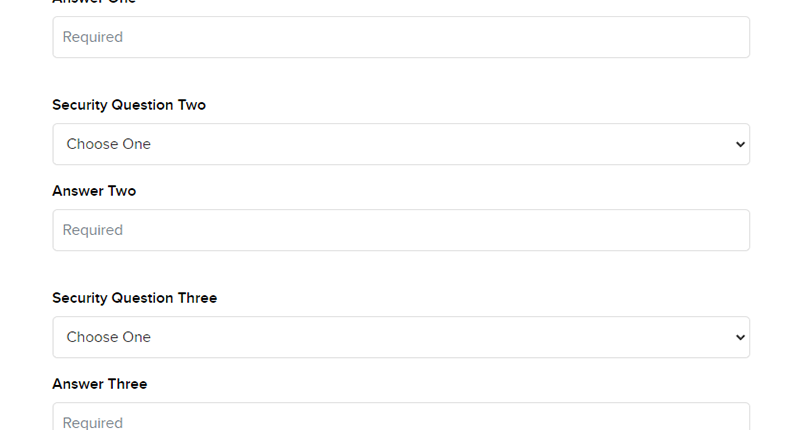
Task: Click the chevron arrow of Security Question Two
Action: click(x=740, y=144)
